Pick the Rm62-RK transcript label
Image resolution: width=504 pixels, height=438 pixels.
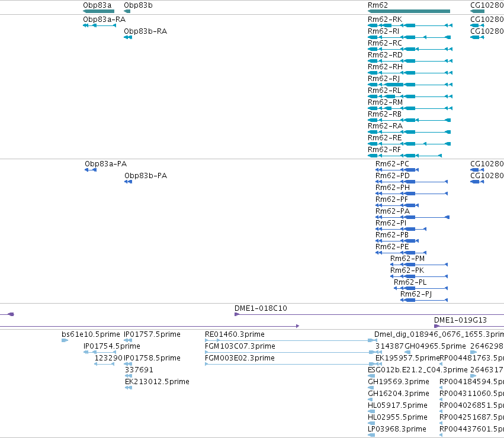pos(385,20)
